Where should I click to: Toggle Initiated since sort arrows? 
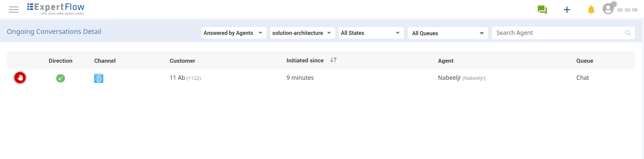333,60
